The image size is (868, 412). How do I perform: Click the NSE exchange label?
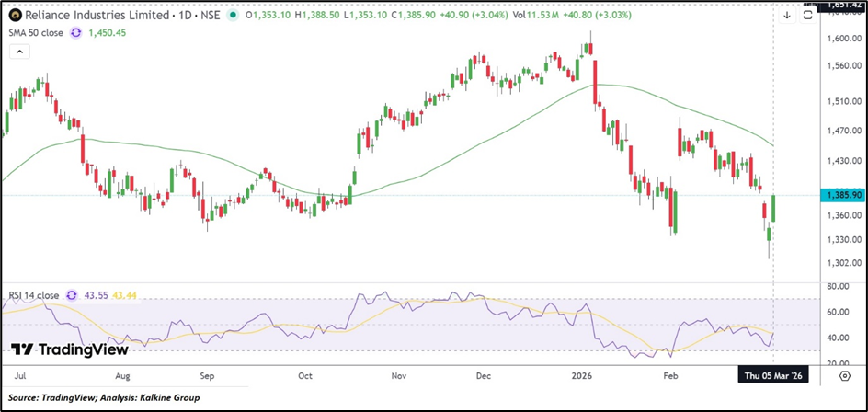[209, 16]
